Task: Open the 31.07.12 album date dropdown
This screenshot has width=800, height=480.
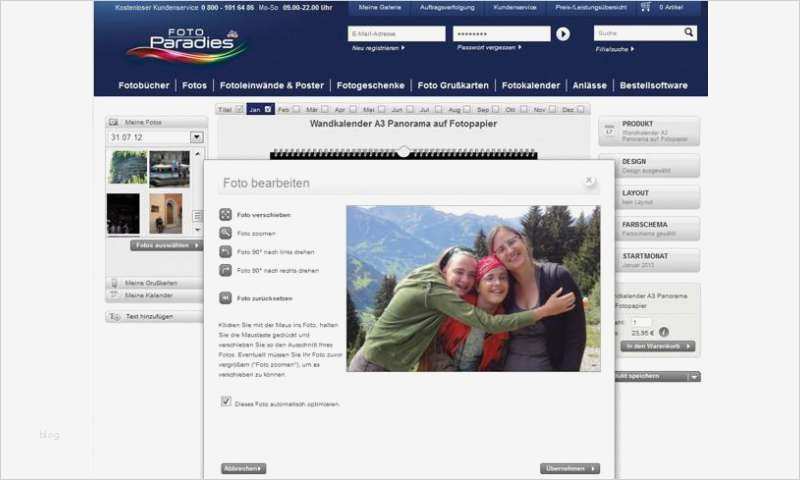Action: point(196,137)
